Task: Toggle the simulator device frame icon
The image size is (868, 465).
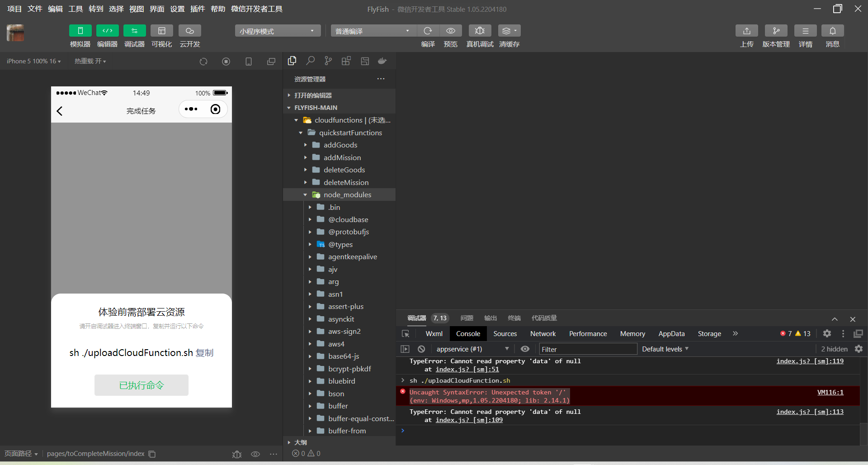Action: click(249, 62)
